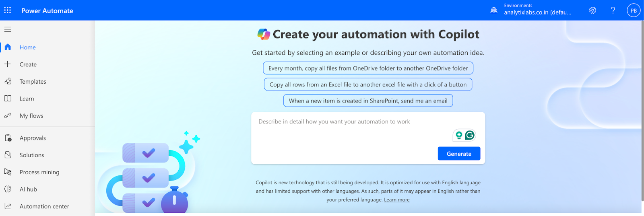
Task: Click the Templates icon in sidebar
Action: coord(8,81)
